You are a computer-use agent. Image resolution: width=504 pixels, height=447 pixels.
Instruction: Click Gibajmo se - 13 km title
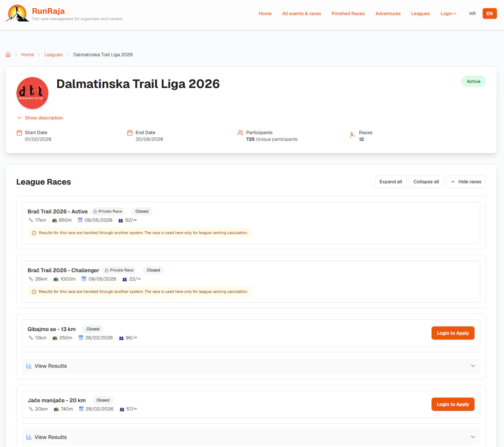52,329
